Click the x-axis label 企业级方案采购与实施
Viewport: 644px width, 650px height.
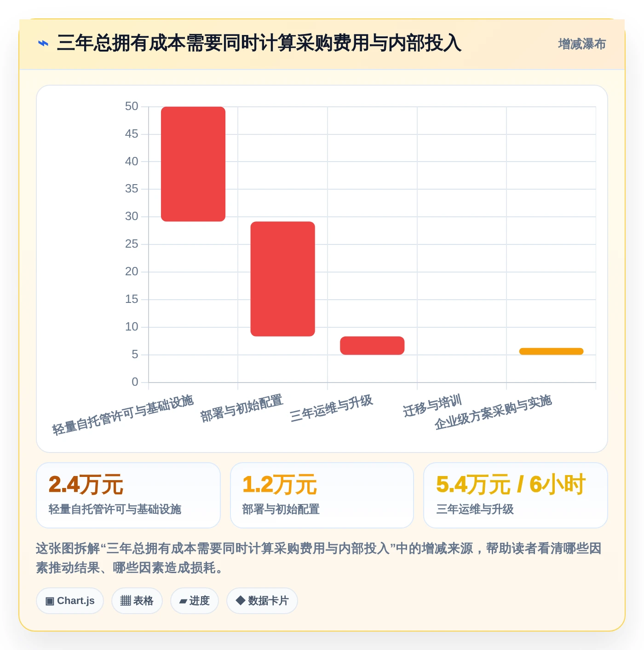tap(493, 412)
